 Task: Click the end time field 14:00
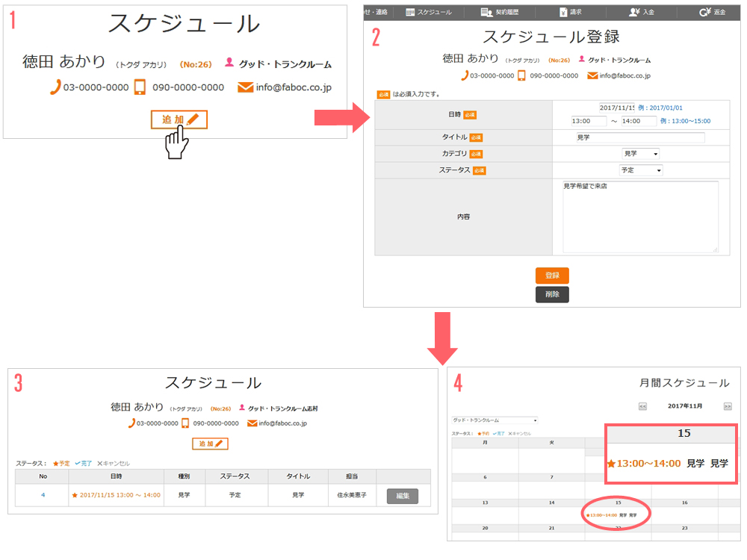pos(639,121)
